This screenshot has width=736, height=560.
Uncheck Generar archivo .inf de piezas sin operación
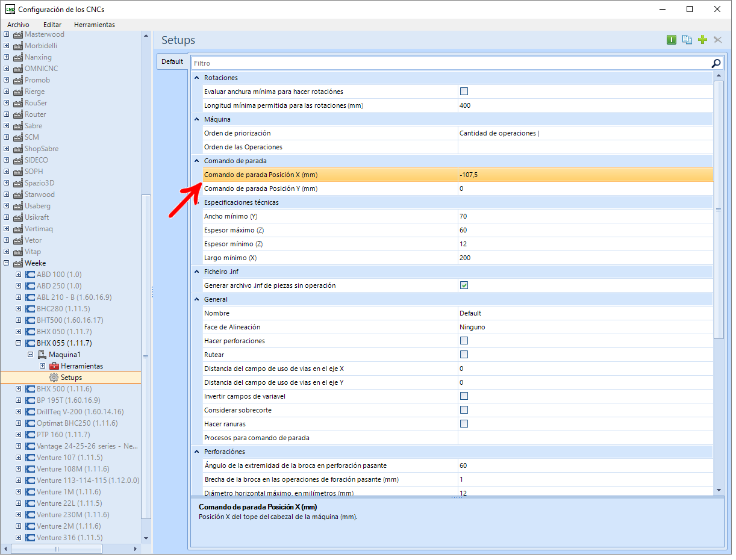464,285
